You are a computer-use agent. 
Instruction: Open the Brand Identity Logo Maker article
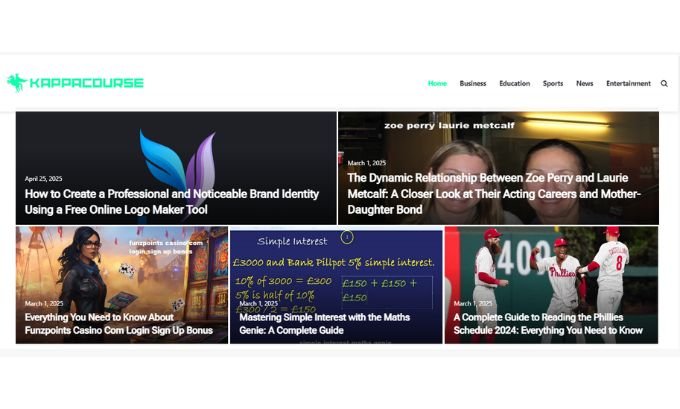(172, 202)
